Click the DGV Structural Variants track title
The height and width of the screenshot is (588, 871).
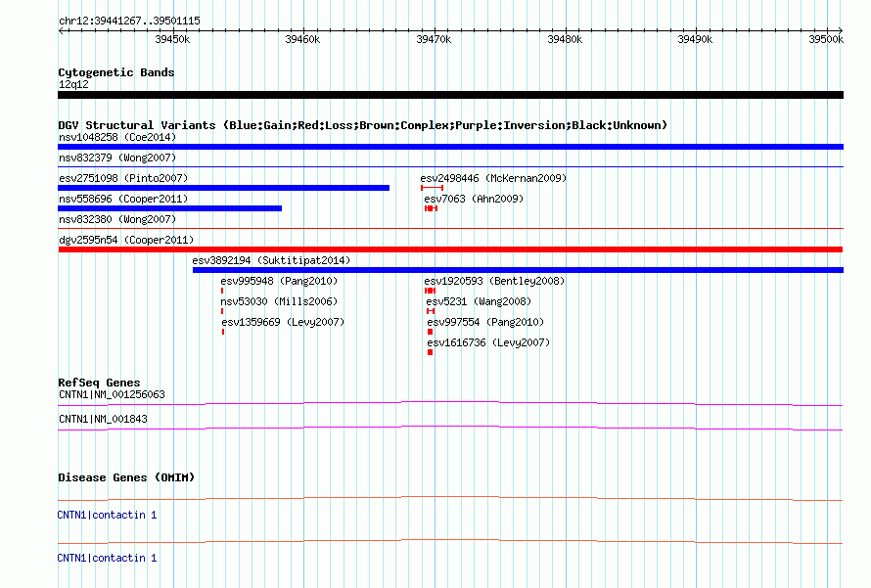362,125
